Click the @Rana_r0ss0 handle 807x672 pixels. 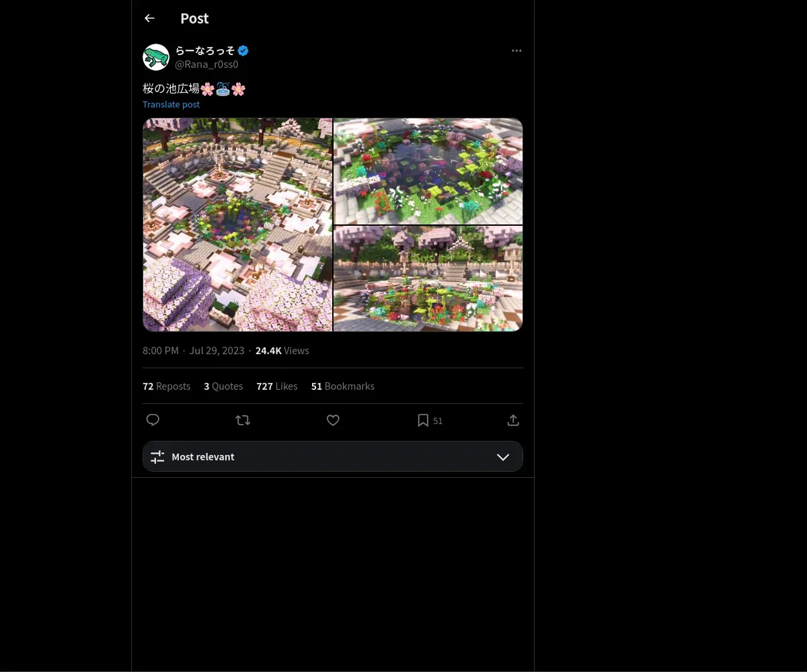(x=206, y=65)
